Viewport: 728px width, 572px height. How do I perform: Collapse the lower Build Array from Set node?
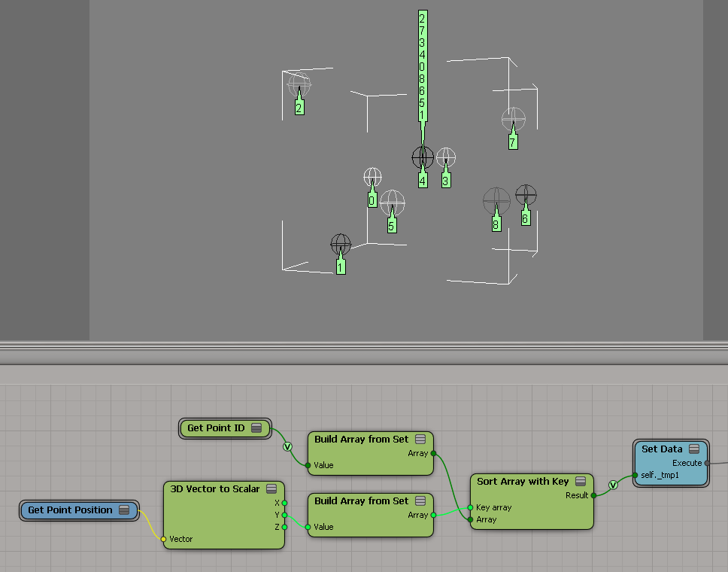pyautogui.click(x=420, y=501)
